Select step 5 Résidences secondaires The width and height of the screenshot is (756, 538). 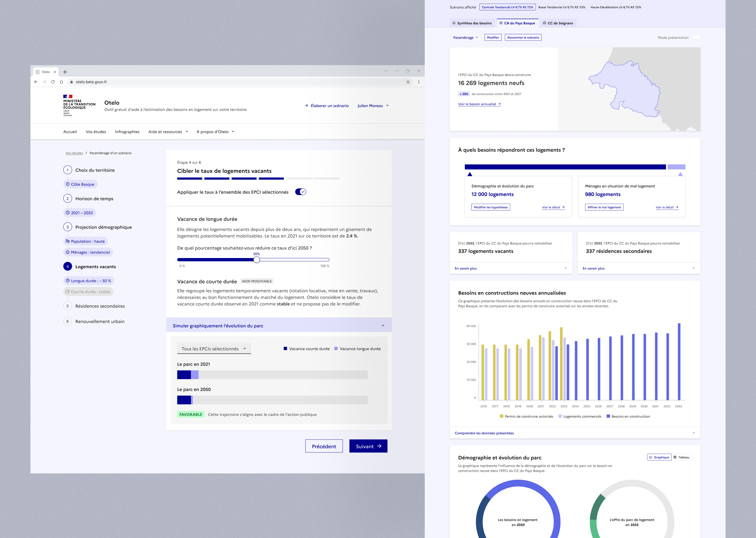pyautogui.click(x=100, y=306)
